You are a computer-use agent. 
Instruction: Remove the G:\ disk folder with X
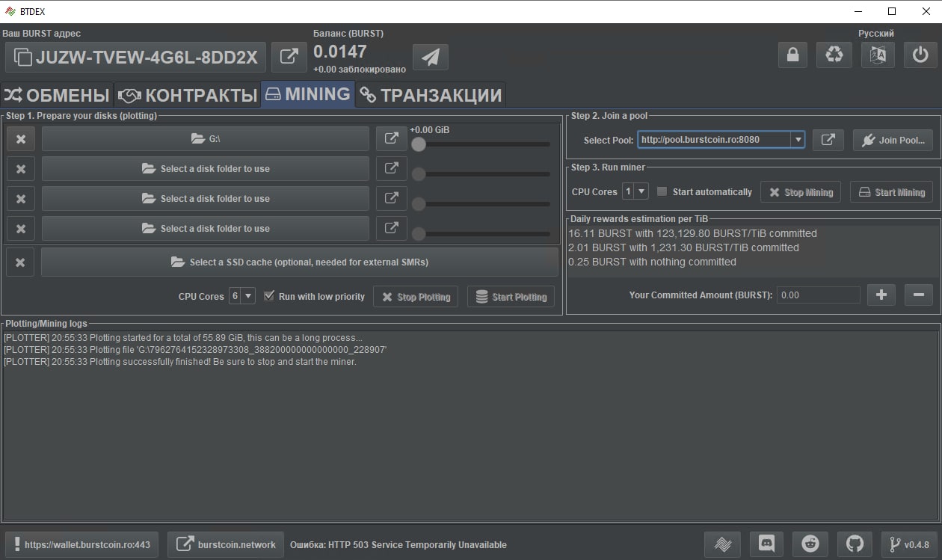click(21, 139)
